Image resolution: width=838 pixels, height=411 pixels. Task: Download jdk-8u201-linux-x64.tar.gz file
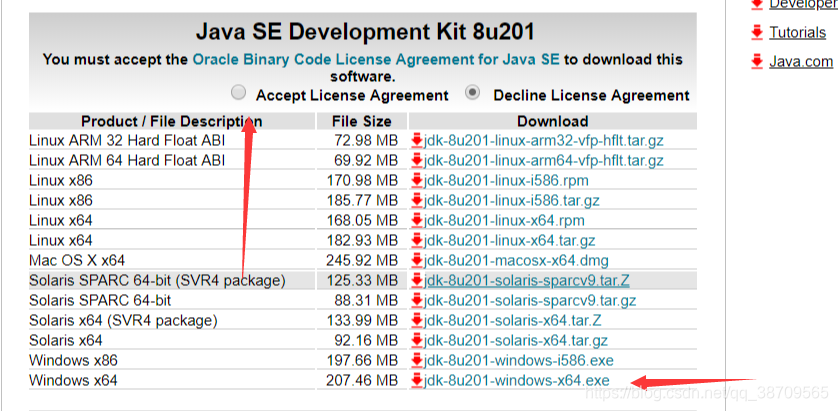click(x=509, y=241)
